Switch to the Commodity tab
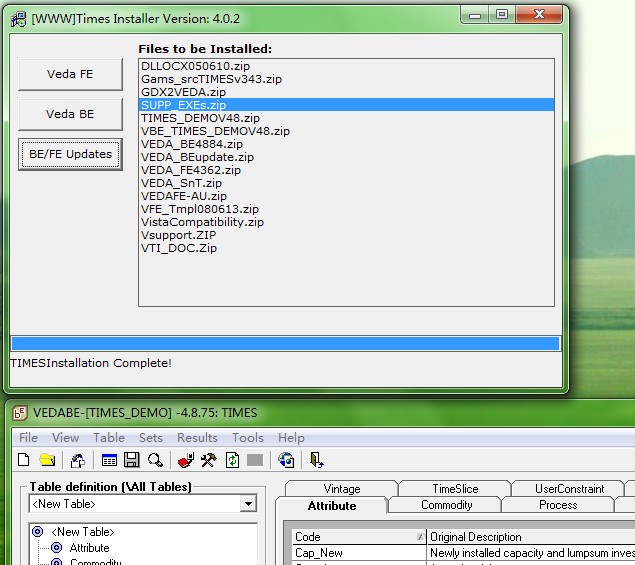Screen dimensions: 635x565 click(446, 505)
